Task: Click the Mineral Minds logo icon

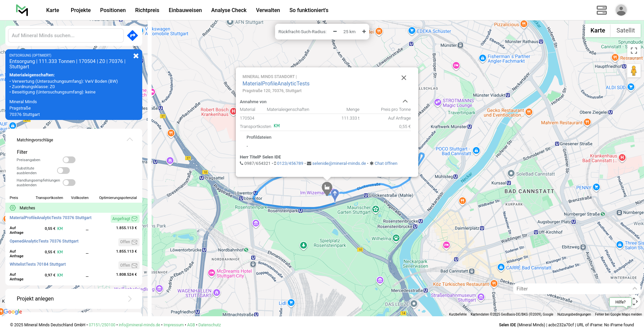Action: pos(22,10)
